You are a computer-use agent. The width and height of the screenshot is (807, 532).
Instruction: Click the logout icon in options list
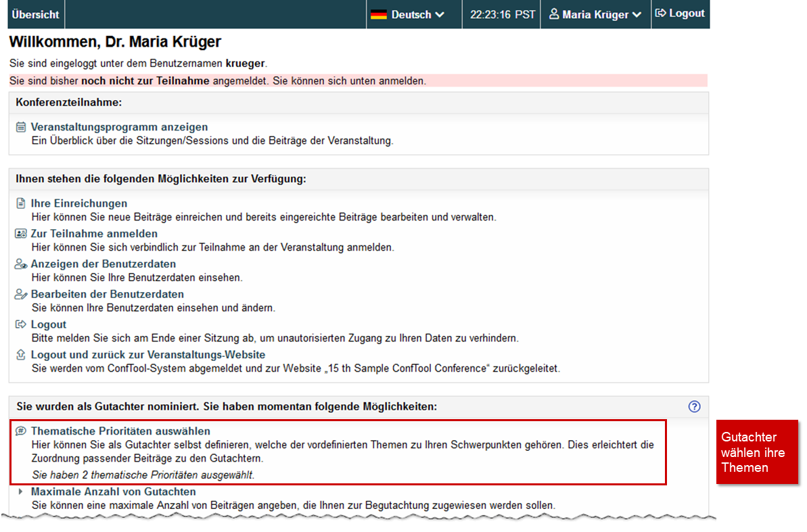(x=20, y=324)
